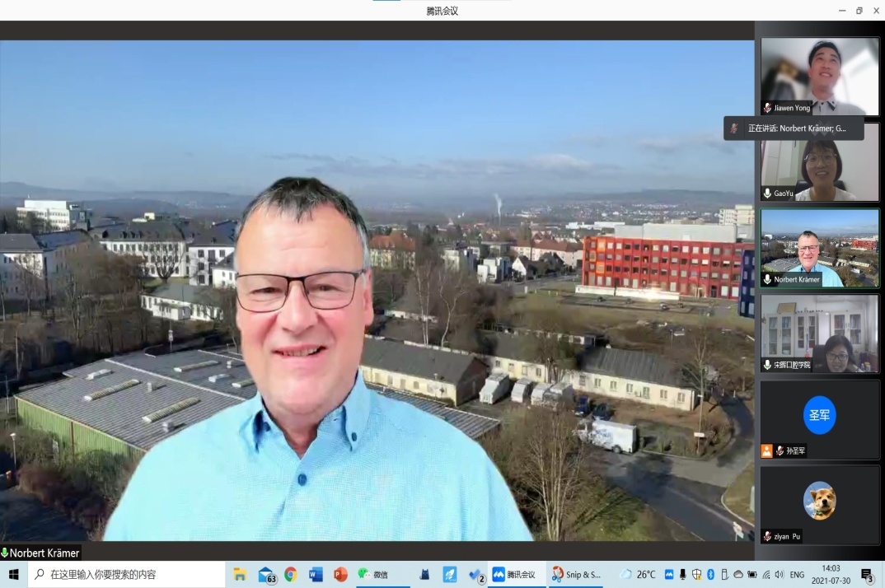Click the Tencent Meeting (腾讯会议) taskbar button

tap(514, 574)
